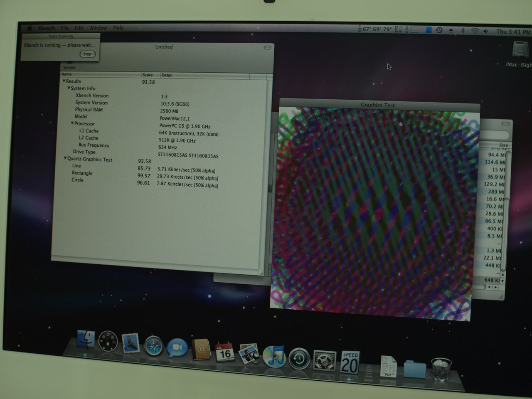Launch iPhoto from the Dock
The width and height of the screenshot is (532, 399).
tap(249, 354)
